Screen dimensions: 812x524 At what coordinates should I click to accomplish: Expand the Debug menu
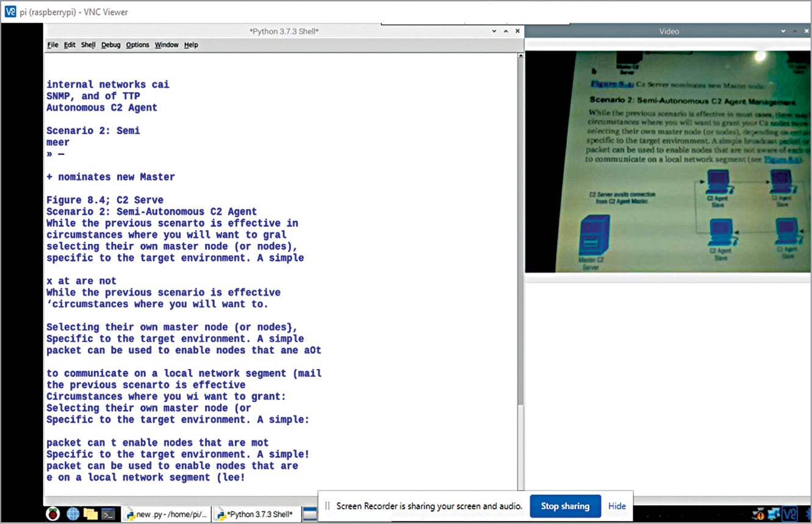click(110, 45)
